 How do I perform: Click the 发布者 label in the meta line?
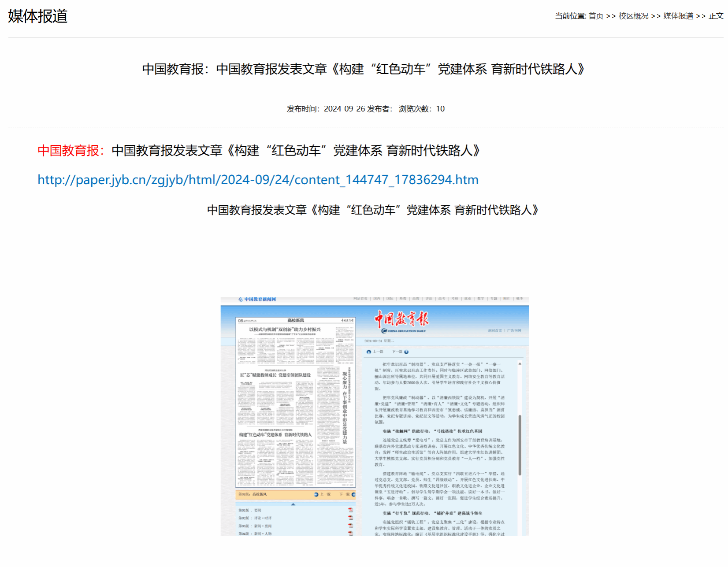(380, 109)
